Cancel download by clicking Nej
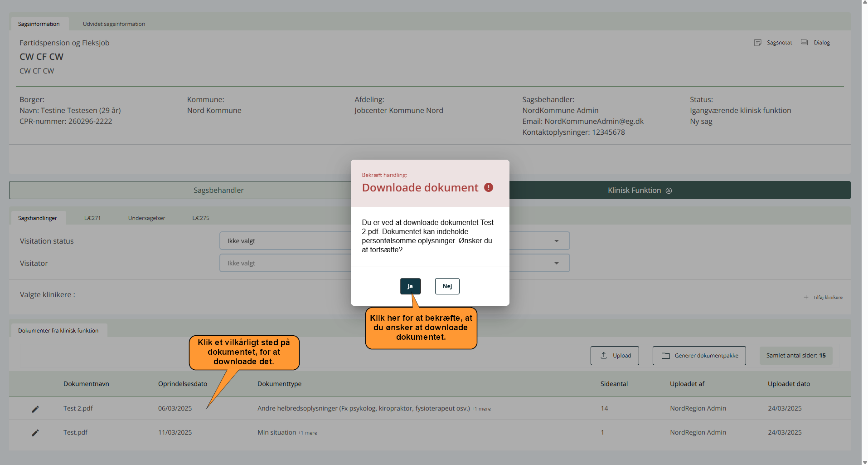868x465 pixels. click(447, 286)
